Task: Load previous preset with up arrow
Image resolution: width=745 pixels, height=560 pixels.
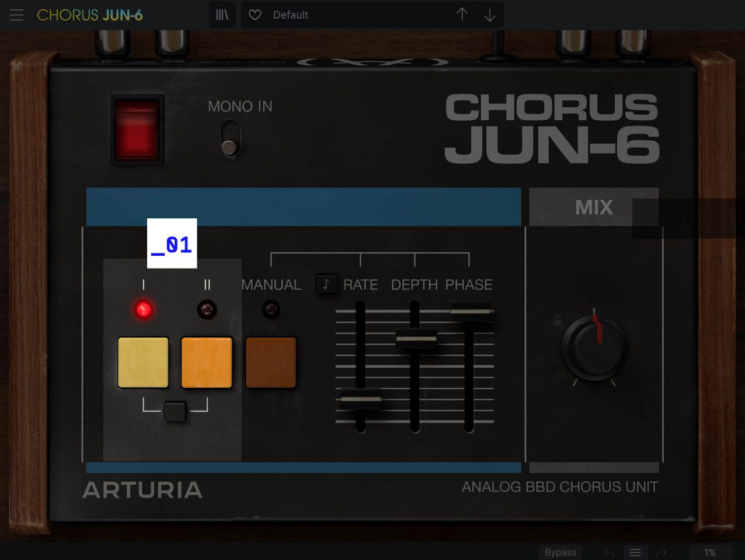Action: click(462, 15)
